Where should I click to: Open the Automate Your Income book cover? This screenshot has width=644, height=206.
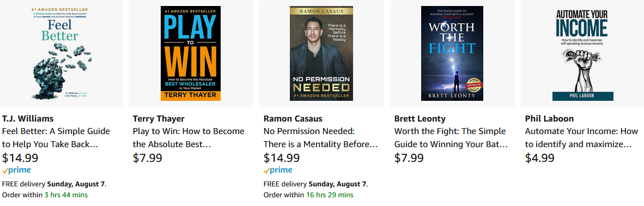point(583,53)
